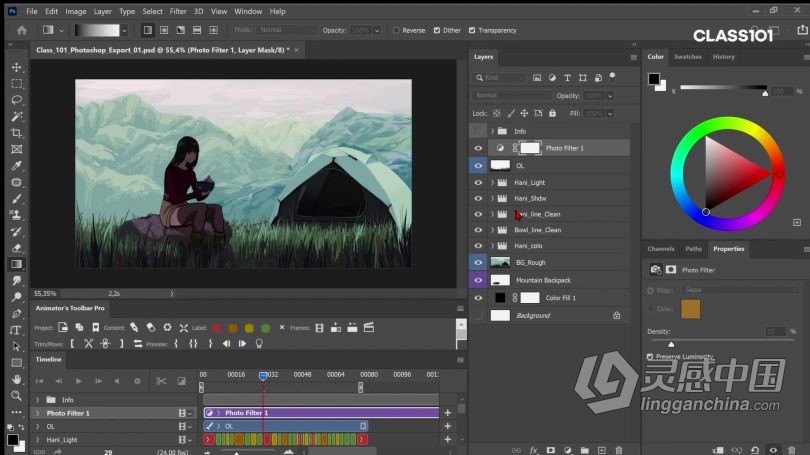The height and width of the screenshot is (455, 810).
Task: Select the Horizontal Type tool
Action: [17, 330]
